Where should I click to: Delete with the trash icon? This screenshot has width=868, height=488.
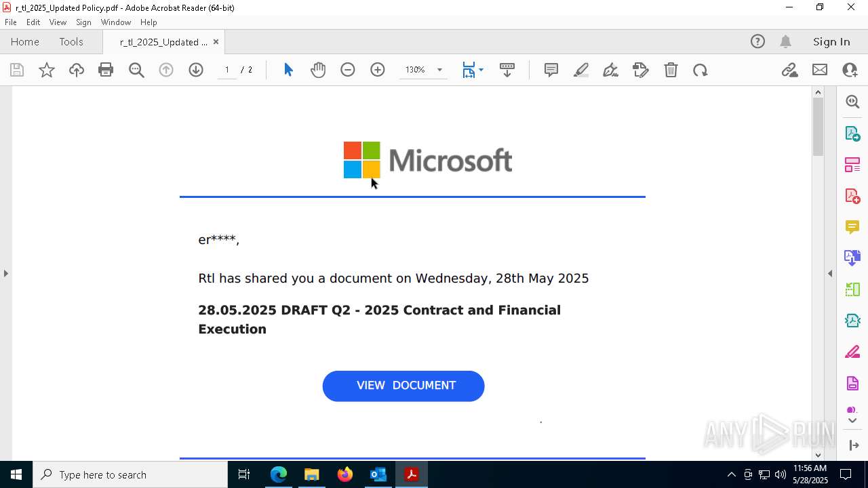pyautogui.click(x=671, y=70)
